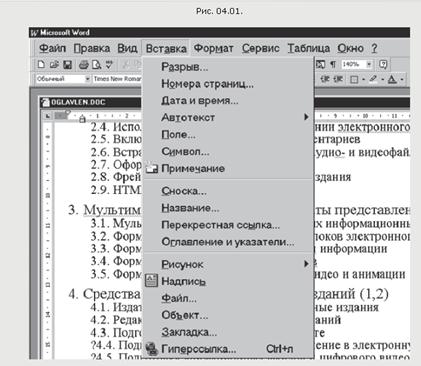Click the Increase Indent icon
This screenshot has width=421, height=366.
click(338, 79)
